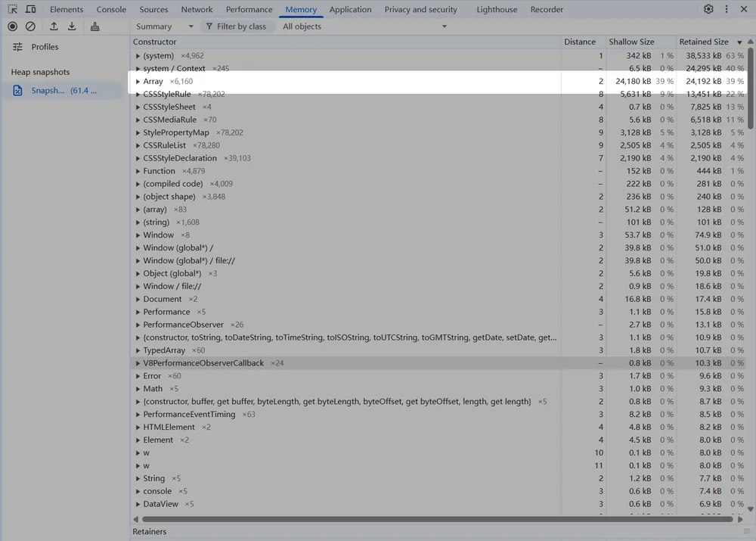Select the Error ×60 row

[x=438, y=376]
